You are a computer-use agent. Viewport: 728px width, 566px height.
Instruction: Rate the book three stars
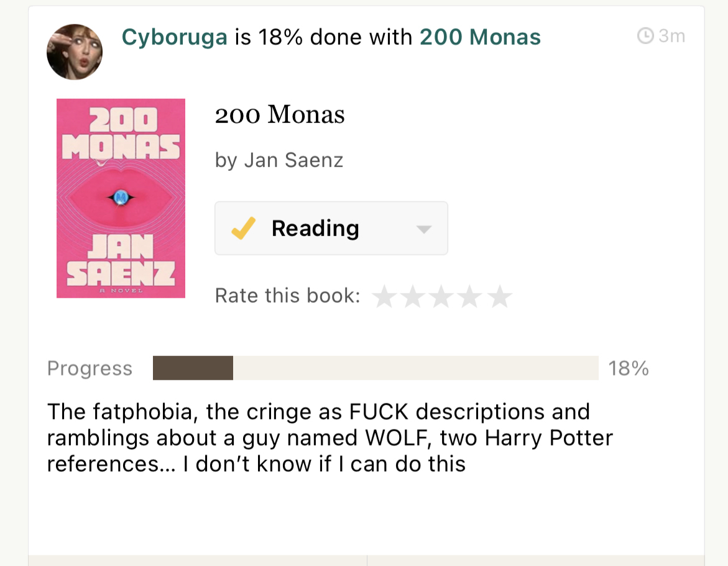[x=441, y=297]
